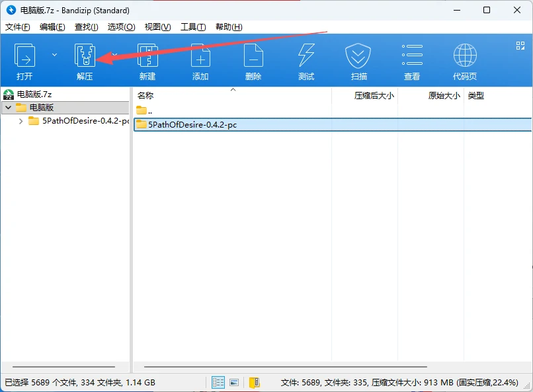Open the 查找(I) menu
Screen dimensions: 533x392
pyautogui.click(x=87, y=27)
